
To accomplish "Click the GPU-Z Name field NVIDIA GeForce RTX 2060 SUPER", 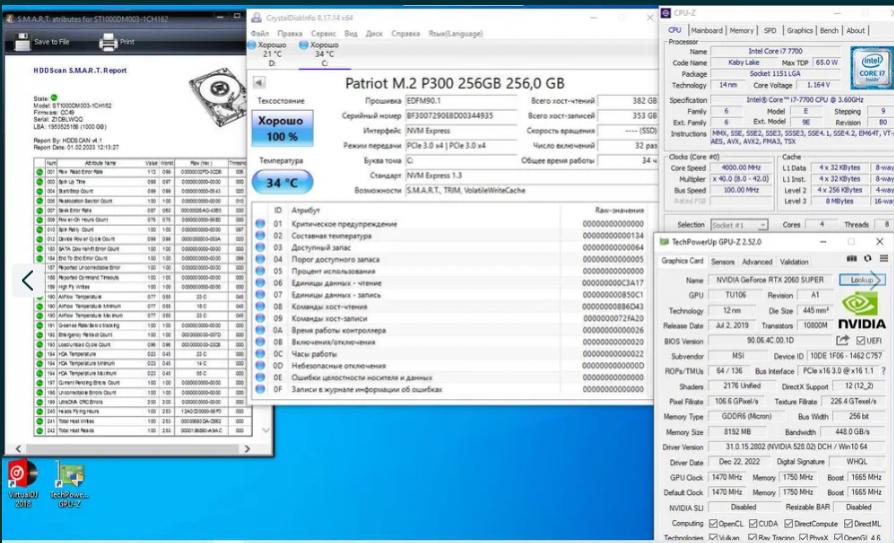I will point(770,280).
